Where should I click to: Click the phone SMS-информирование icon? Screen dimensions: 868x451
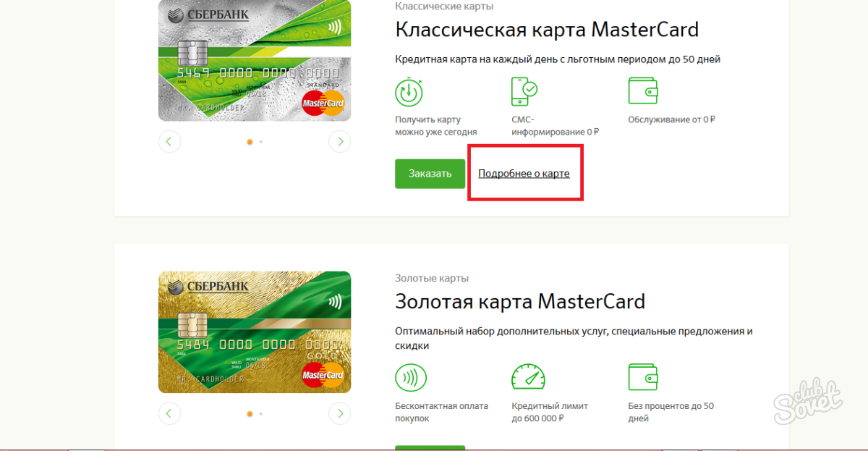525,92
